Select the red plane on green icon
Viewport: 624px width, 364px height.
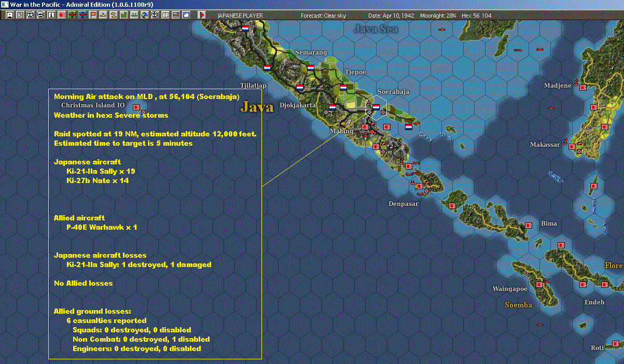pyautogui.click(x=72, y=15)
